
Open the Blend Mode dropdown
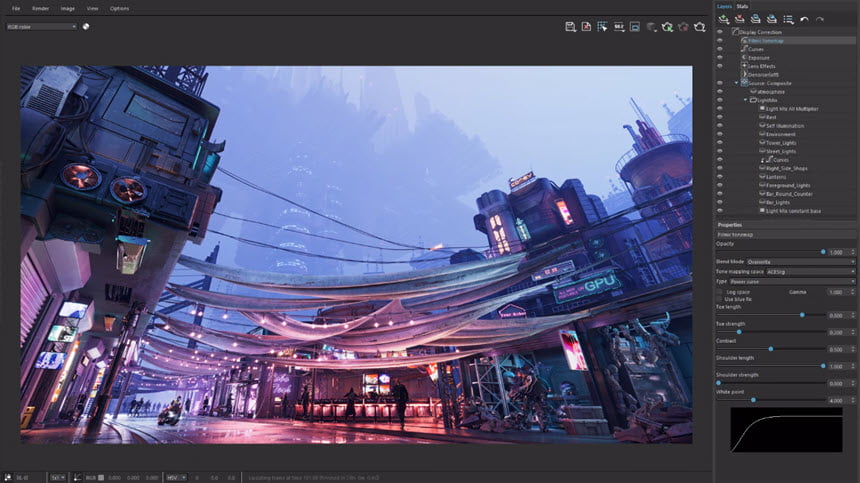800,262
